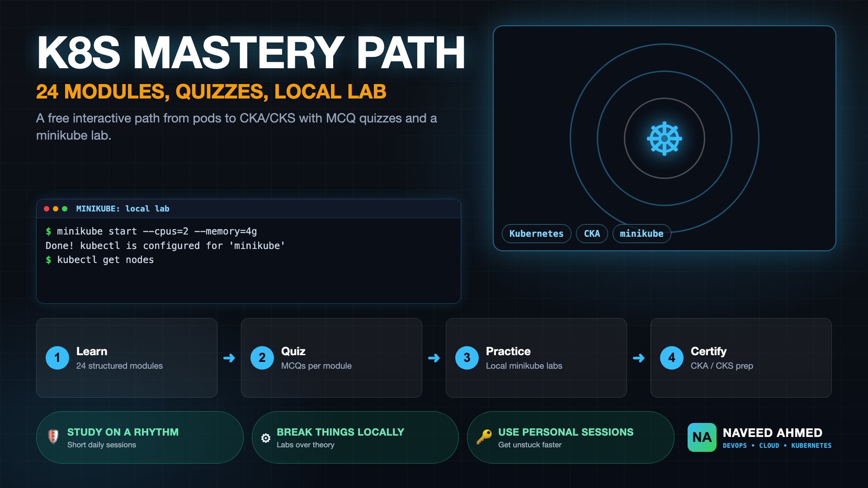The height and width of the screenshot is (488, 868).
Task: Click '24 structured modules' text
Action: 119,366
